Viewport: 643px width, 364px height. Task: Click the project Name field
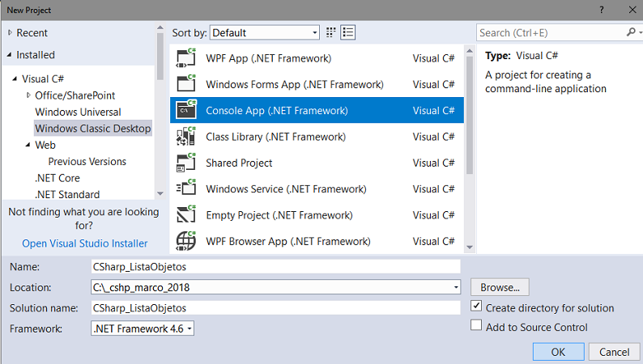(x=275, y=267)
